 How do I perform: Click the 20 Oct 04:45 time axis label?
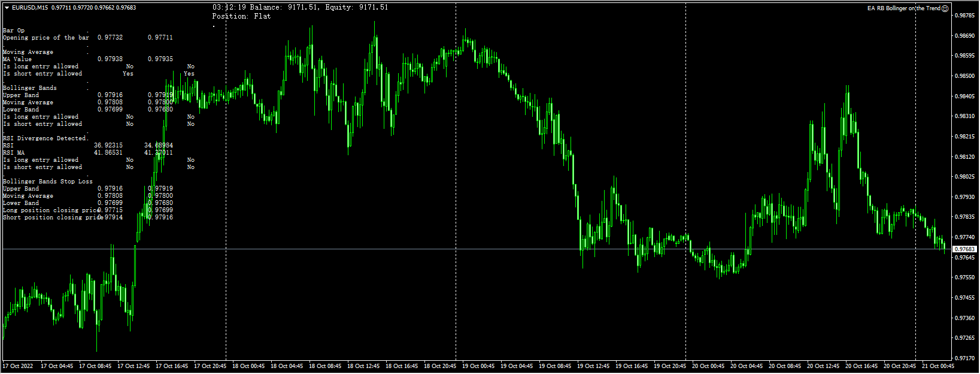click(747, 366)
